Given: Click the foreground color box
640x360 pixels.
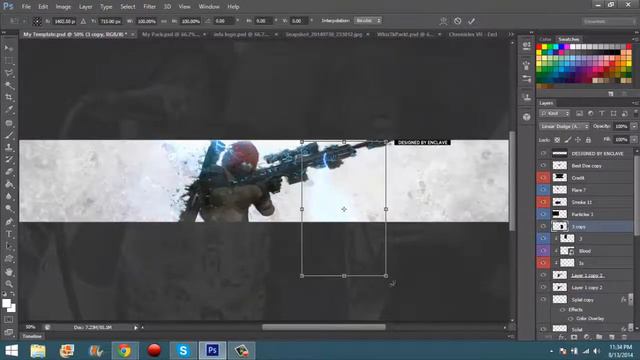Looking at the screenshot, I should [x=6, y=303].
